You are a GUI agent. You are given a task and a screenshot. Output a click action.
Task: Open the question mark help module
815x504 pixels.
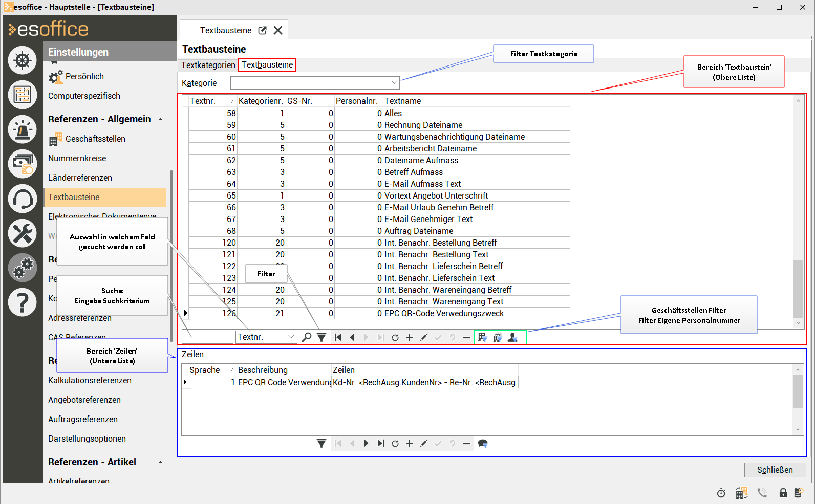(23, 302)
